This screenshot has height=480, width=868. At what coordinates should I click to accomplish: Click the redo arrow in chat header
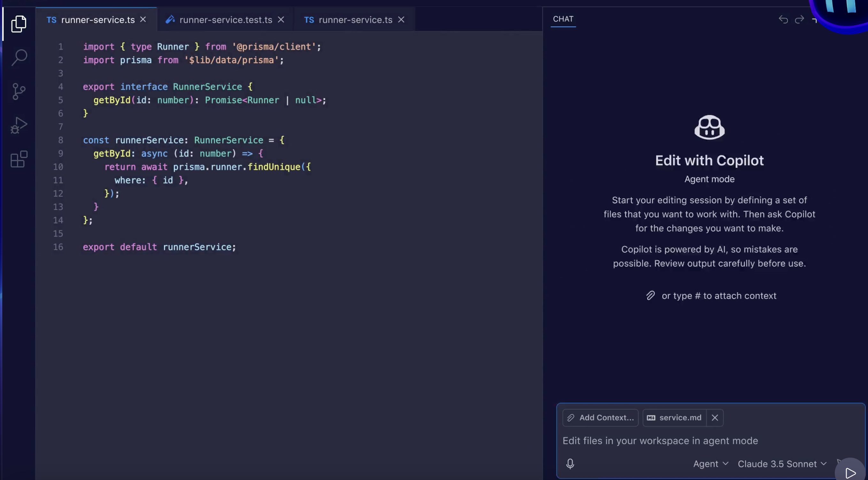click(799, 19)
